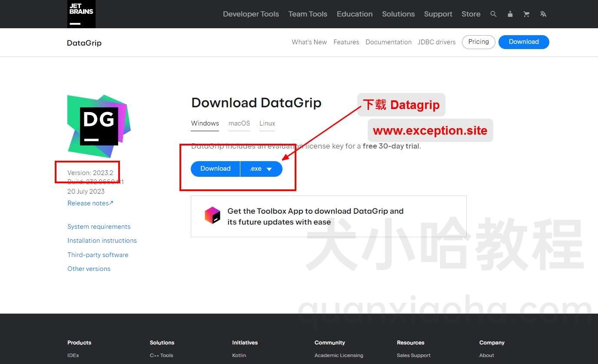The height and width of the screenshot is (364, 598).
Task: Click the Resources footer heading
Action: (411, 343)
